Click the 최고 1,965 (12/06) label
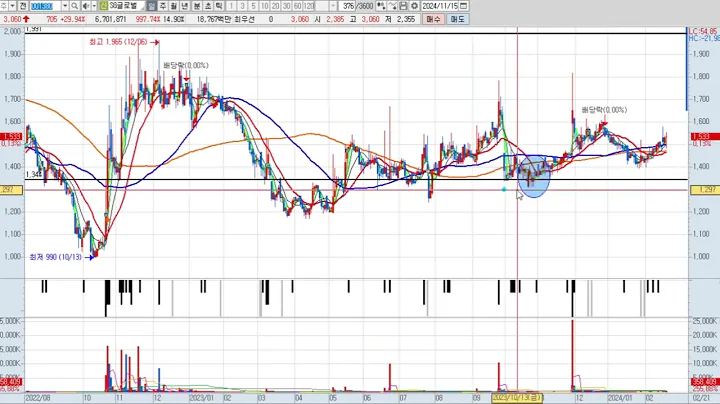 118,42
